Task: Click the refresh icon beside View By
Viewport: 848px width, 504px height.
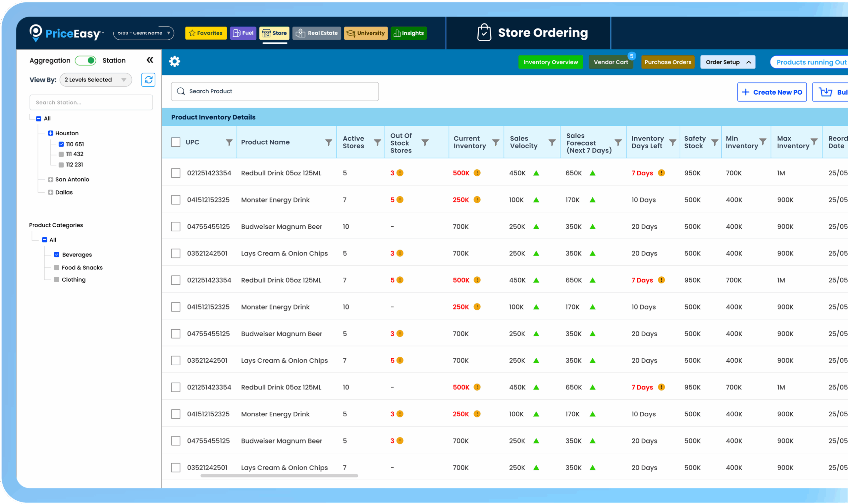Action: [148, 80]
